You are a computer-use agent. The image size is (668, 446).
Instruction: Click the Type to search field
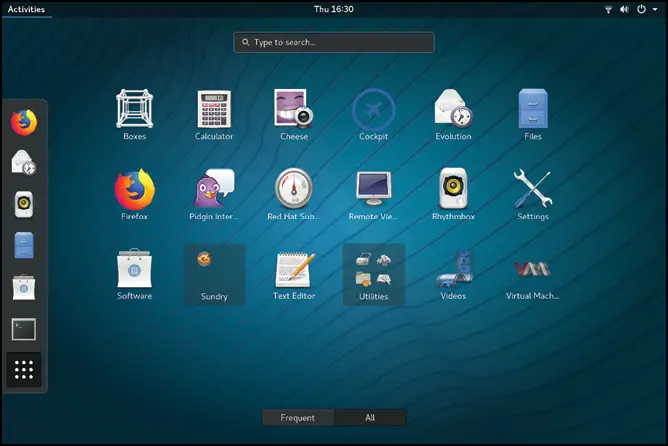pyautogui.click(x=334, y=42)
